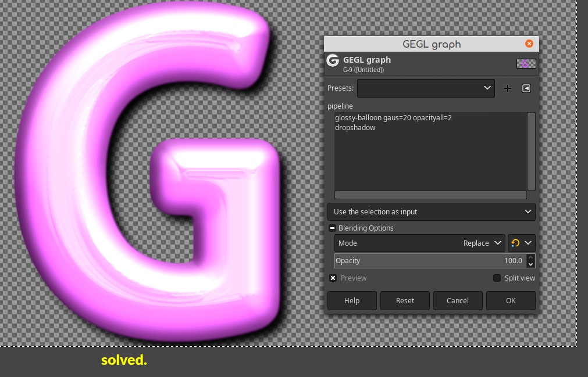Open the Mode Replace dropdown
Screen dimensions: 588x377
tap(419, 243)
